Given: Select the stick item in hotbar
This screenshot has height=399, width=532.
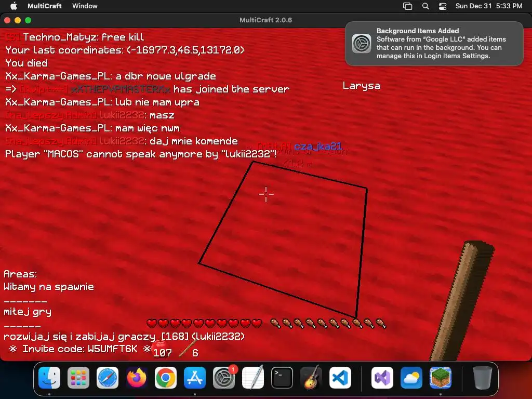Looking at the screenshot, I should click(x=188, y=350).
